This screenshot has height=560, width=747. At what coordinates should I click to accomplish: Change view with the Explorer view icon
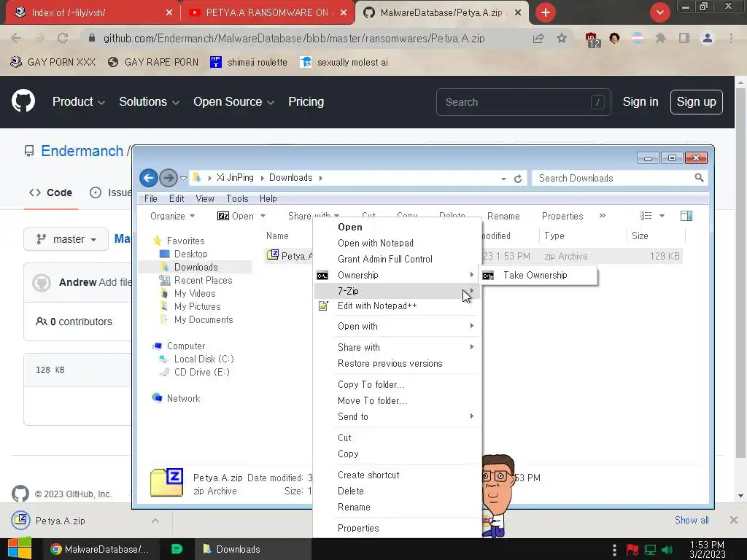coord(646,216)
